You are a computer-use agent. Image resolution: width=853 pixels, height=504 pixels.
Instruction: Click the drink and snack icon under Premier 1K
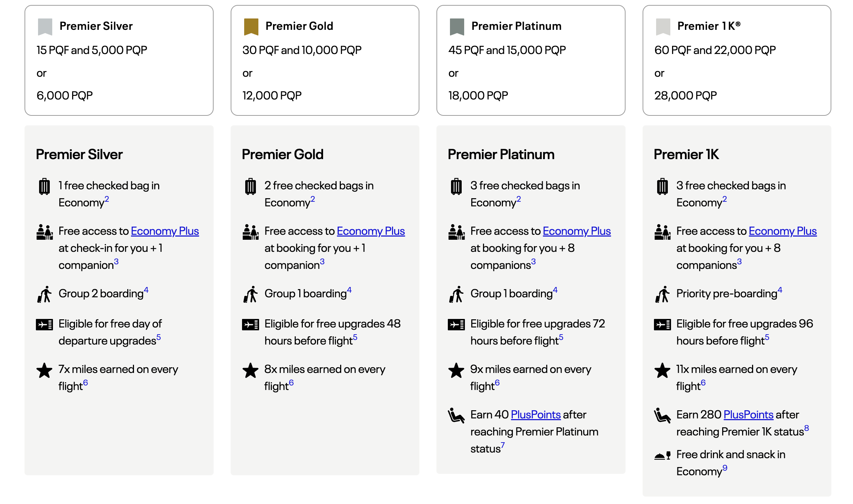(x=662, y=455)
